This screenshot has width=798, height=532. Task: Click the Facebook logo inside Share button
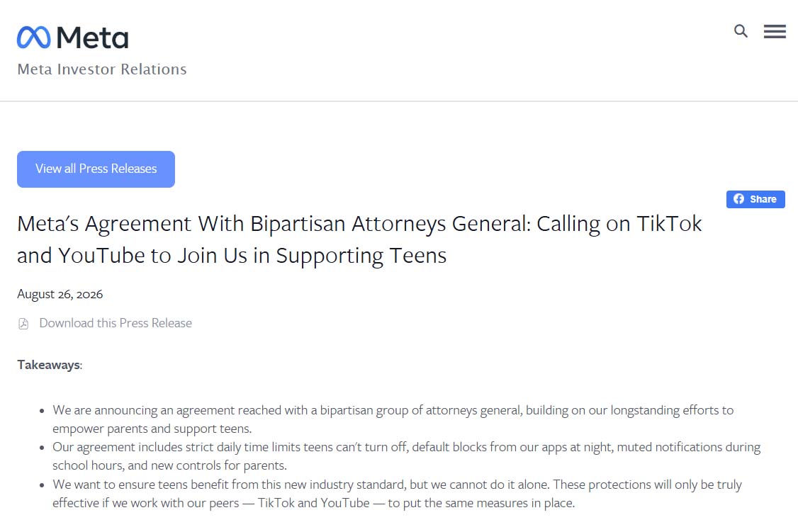pyautogui.click(x=738, y=199)
